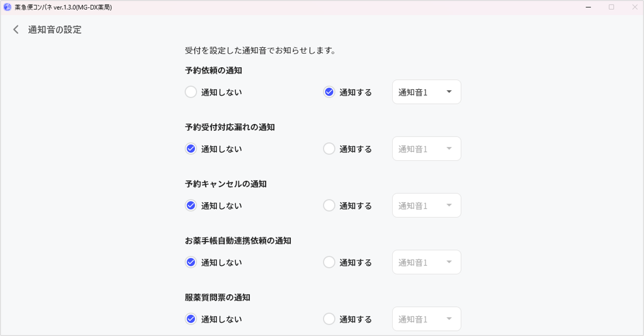Enable 通知する for 予約キャンセルの通知
The image size is (644, 336).
[329, 205]
